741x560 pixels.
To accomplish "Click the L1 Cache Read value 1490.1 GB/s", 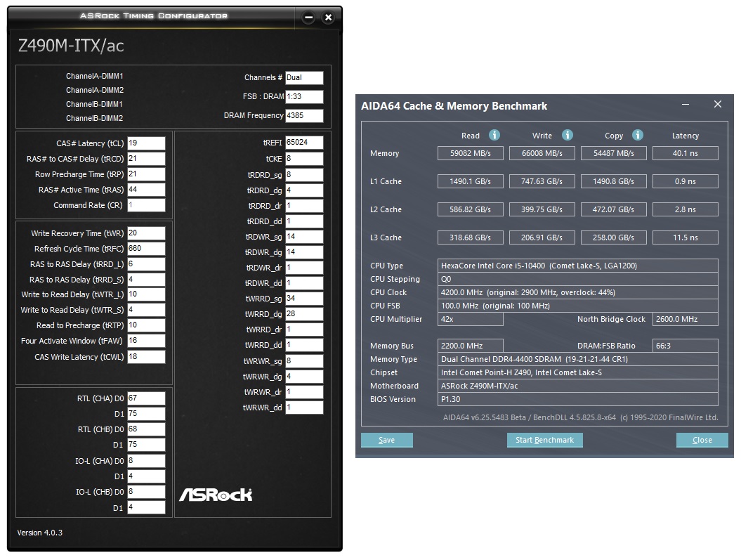I will (x=470, y=181).
